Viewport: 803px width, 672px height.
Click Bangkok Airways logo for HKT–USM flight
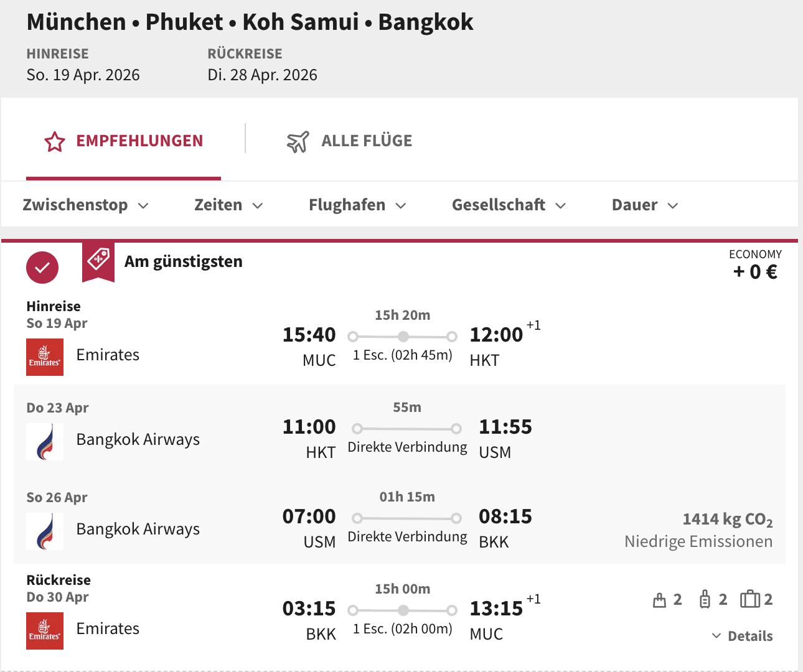pyautogui.click(x=45, y=442)
